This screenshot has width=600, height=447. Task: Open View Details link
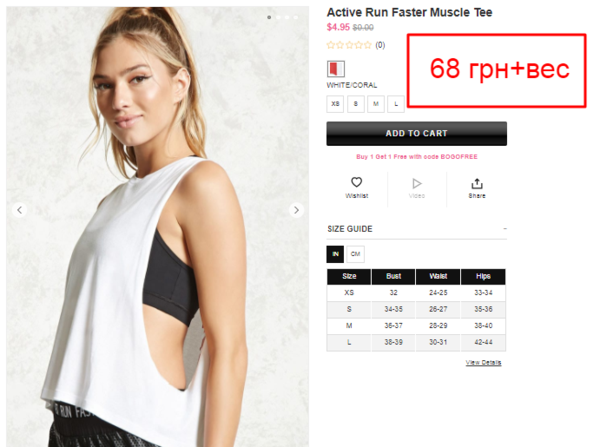tap(483, 362)
